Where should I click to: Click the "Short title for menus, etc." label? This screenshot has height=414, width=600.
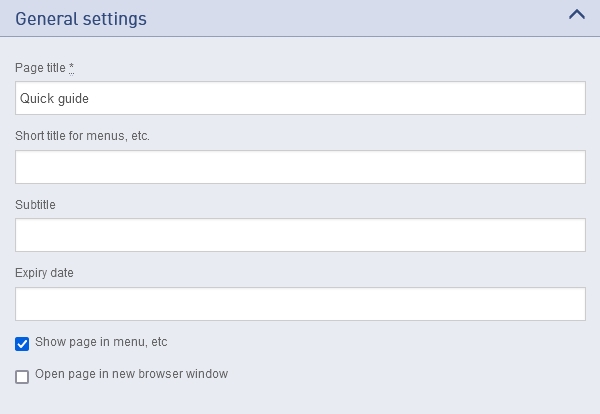coord(82,136)
